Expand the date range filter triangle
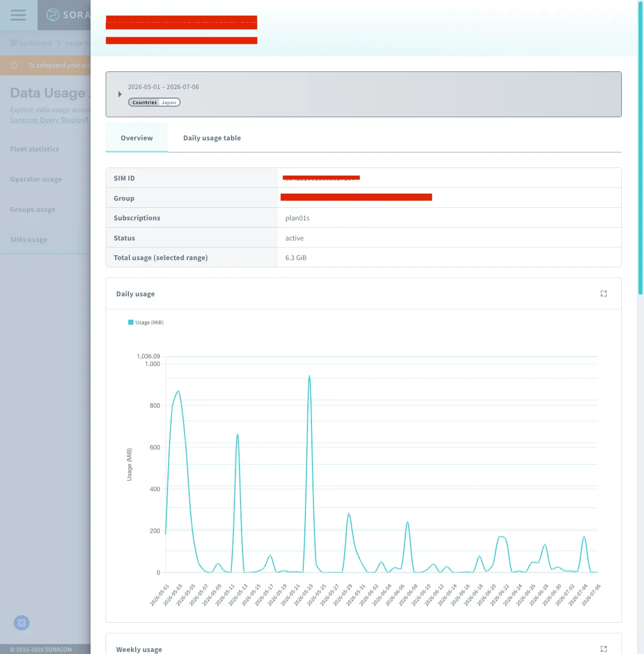 click(120, 94)
